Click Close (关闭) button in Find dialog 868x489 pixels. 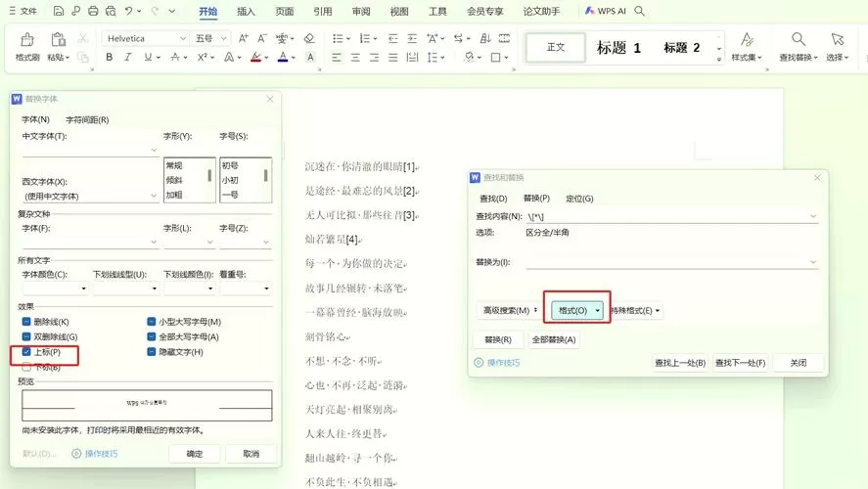coord(798,363)
